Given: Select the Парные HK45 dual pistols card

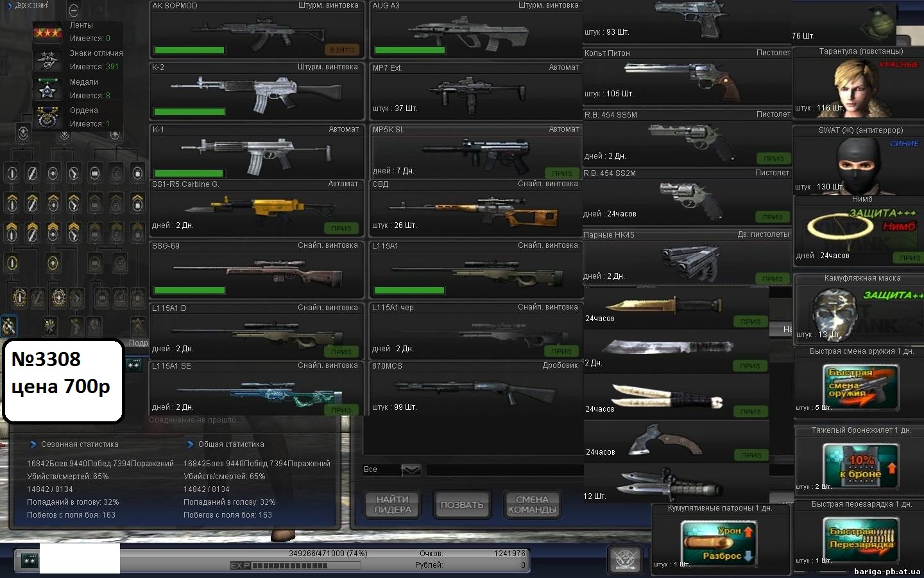Looking at the screenshot, I should [687, 258].
